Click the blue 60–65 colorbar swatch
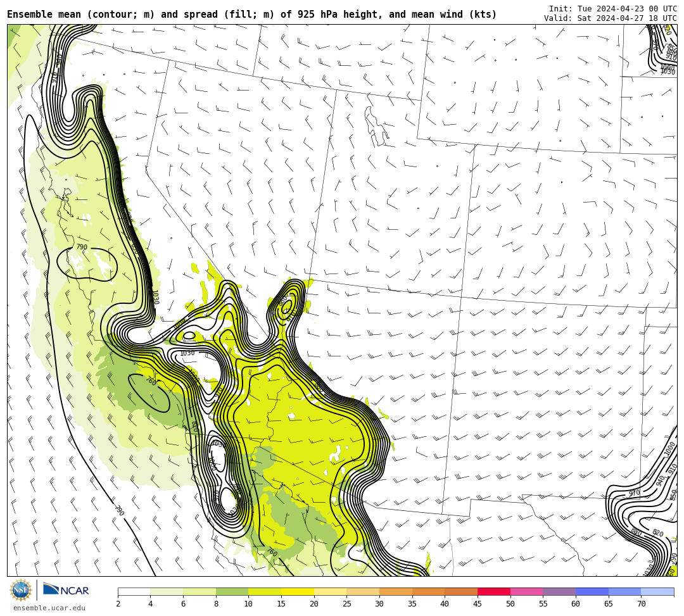Viewport: 684px width, 616px height. 592,591
